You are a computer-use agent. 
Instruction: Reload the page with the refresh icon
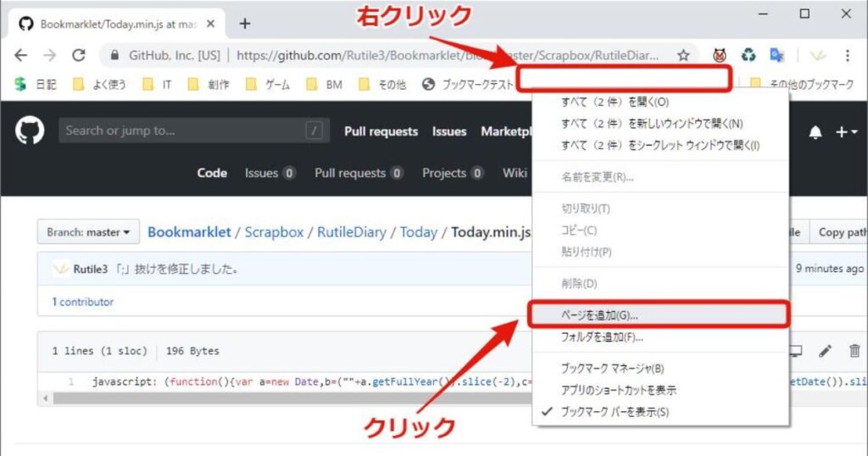coord(79,55)
